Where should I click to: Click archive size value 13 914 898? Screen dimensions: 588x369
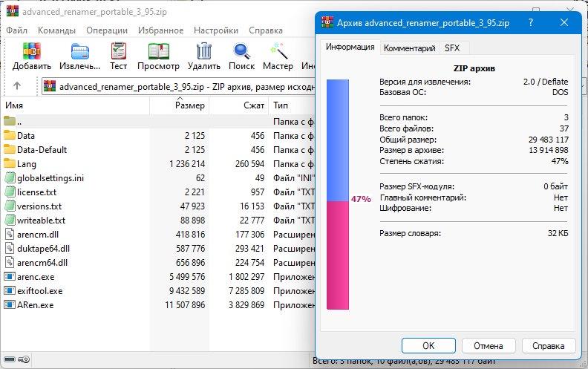[x=548, y=150]
